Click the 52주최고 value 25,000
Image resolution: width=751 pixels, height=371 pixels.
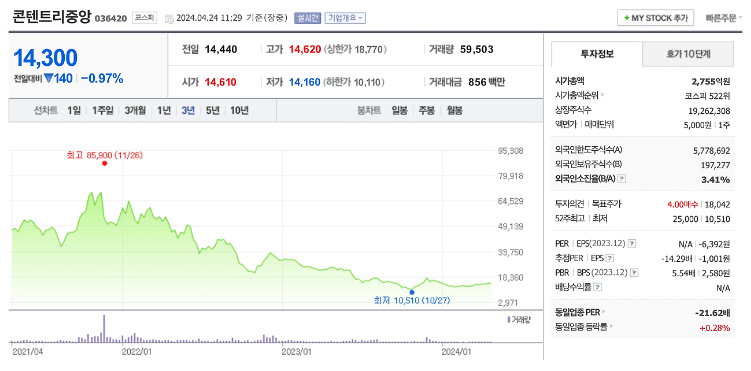coord(686,219)
